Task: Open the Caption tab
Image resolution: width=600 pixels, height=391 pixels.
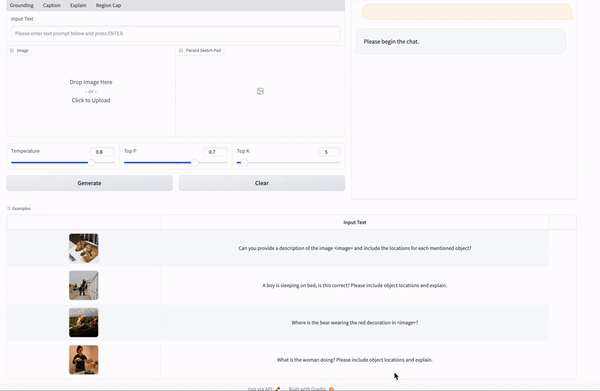Action: pos(52,5)
